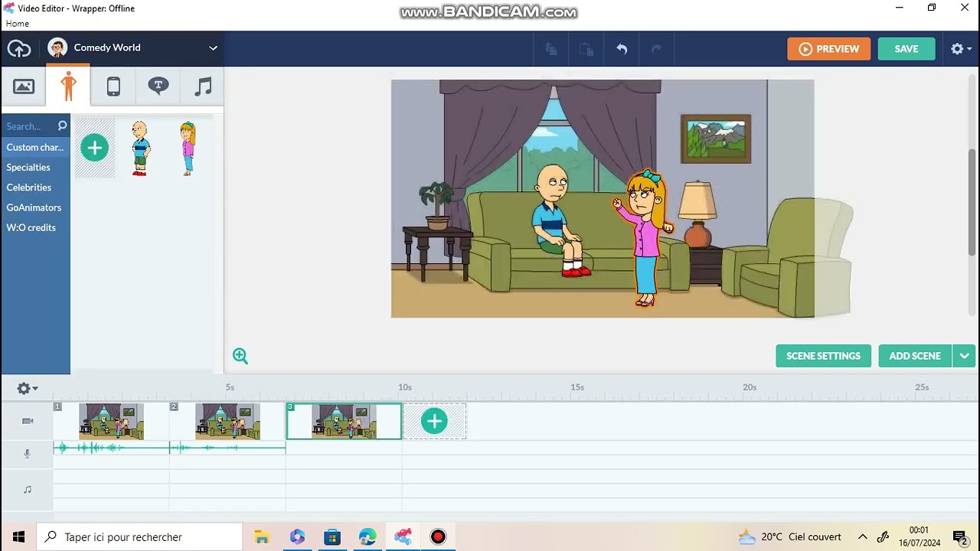
Task: Click the ADD SCENE button
Action: pos(915,356)
